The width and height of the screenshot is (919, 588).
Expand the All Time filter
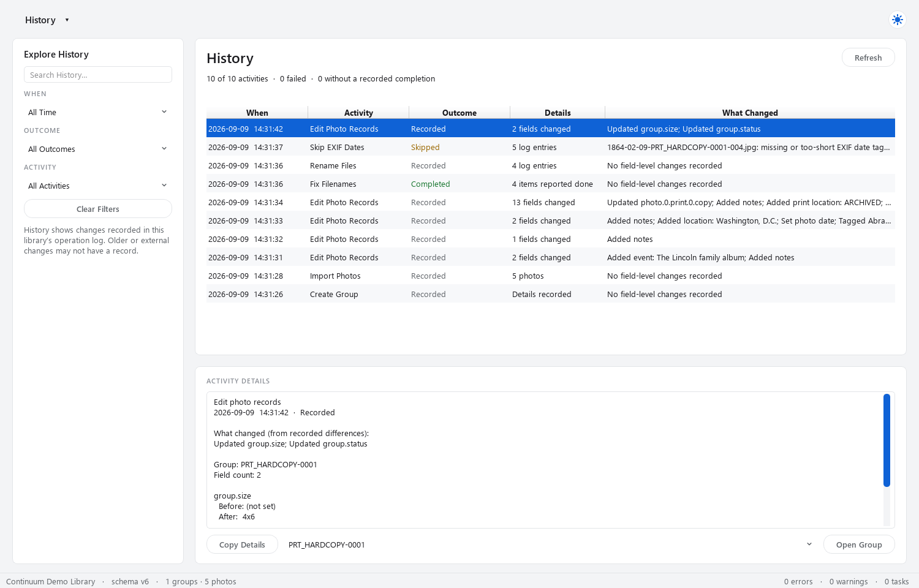(x=98, y=112)
